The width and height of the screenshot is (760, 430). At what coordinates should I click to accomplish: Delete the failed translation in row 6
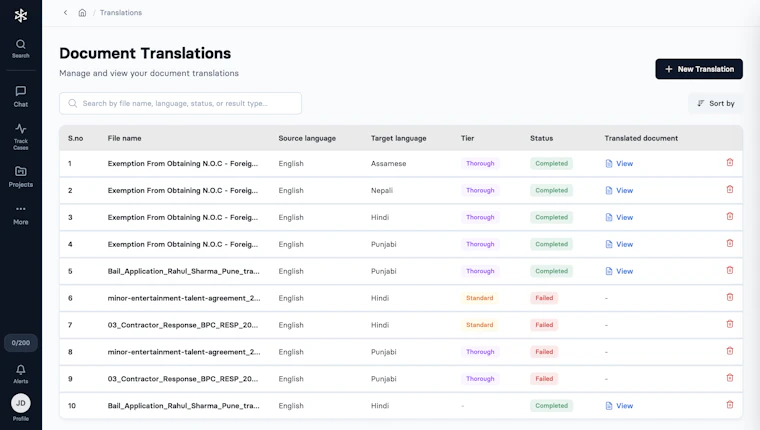729,297
